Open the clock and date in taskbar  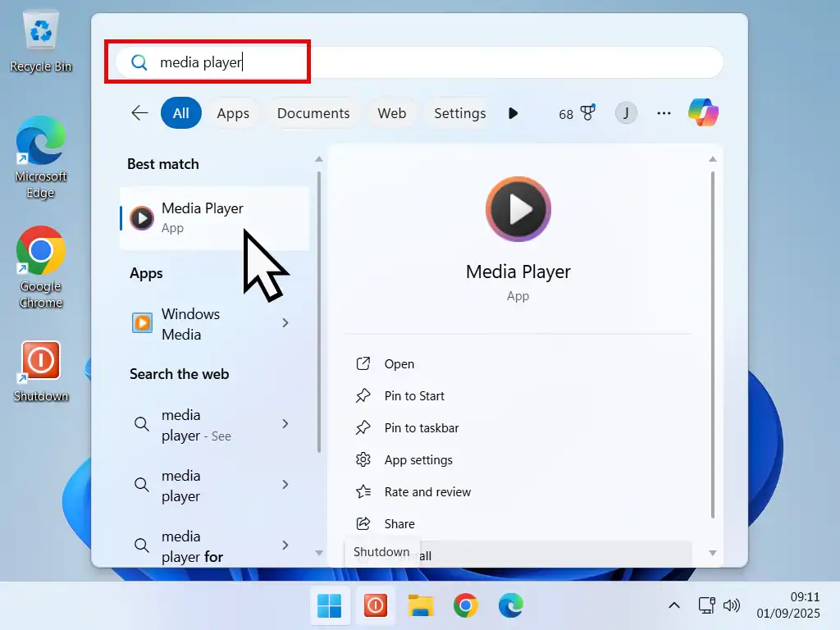(788, 605)
